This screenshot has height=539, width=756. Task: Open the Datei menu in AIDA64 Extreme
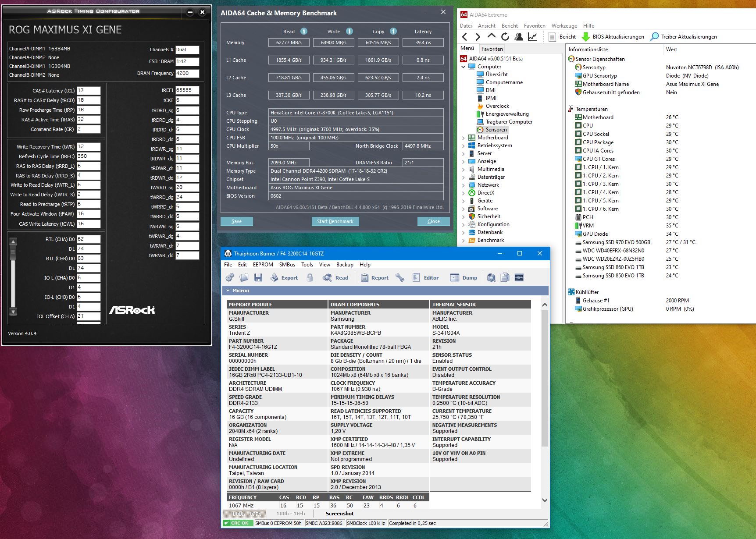[x=466, y=26]
